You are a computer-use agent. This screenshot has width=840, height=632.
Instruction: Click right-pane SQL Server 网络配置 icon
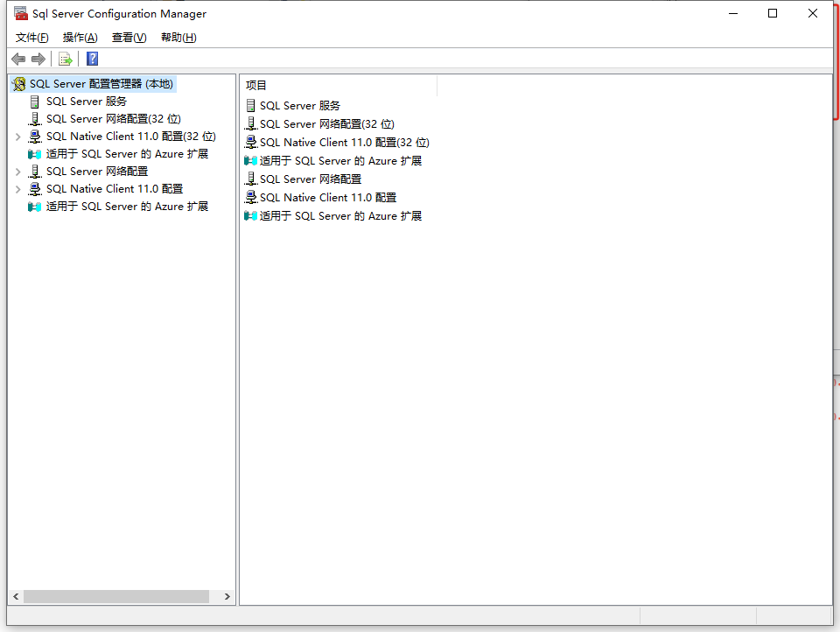251,179
